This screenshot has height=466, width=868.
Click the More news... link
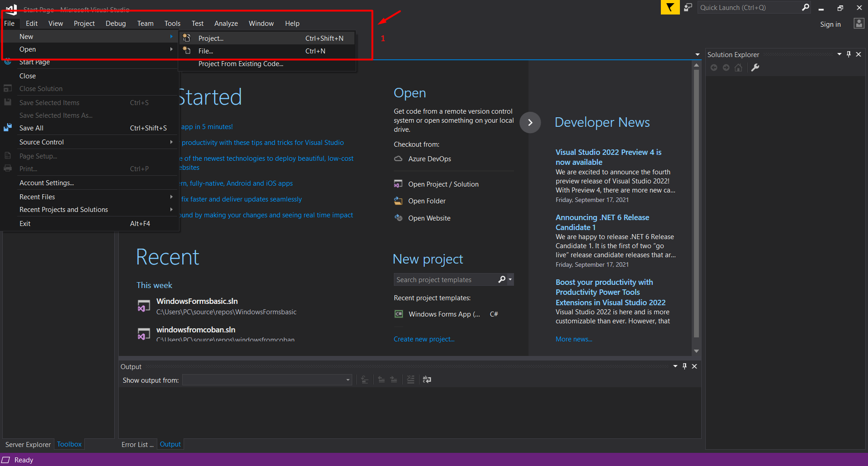(574, 339)
